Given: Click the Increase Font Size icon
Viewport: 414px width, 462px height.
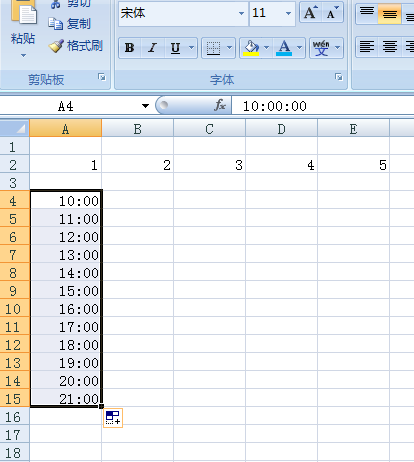Looking at the screenshot, I should pyautogui.click(x=310, y=13).
